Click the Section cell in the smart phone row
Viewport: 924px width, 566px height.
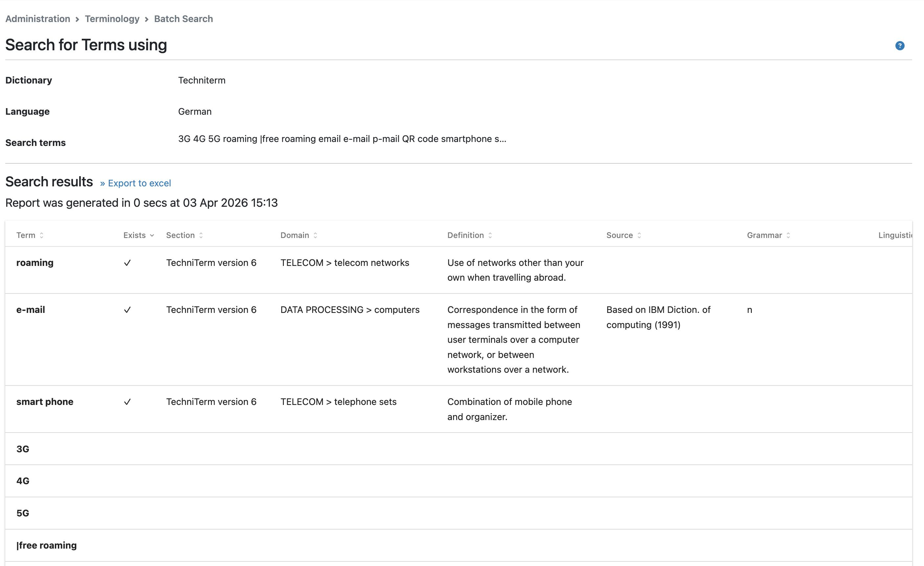click(x=211, y=402)
